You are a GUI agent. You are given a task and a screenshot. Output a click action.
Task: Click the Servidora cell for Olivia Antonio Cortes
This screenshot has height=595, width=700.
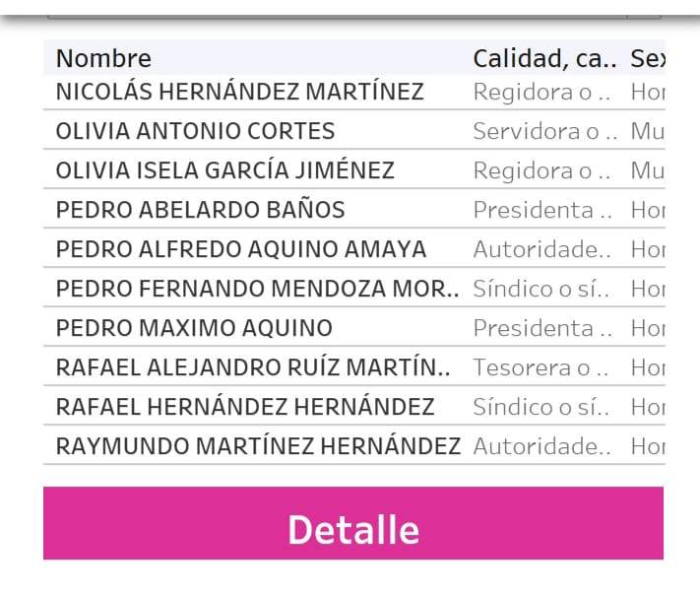click(x=544, y=131)
